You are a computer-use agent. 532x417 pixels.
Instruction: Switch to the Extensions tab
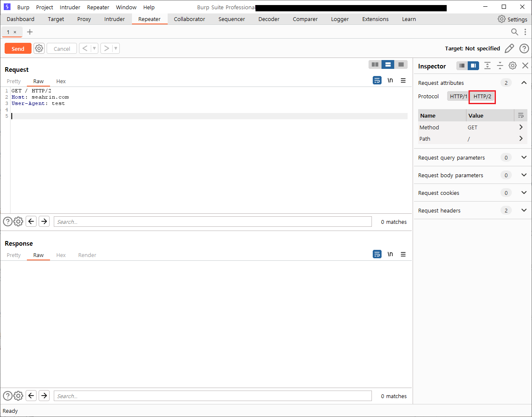[x=375, y=19]
